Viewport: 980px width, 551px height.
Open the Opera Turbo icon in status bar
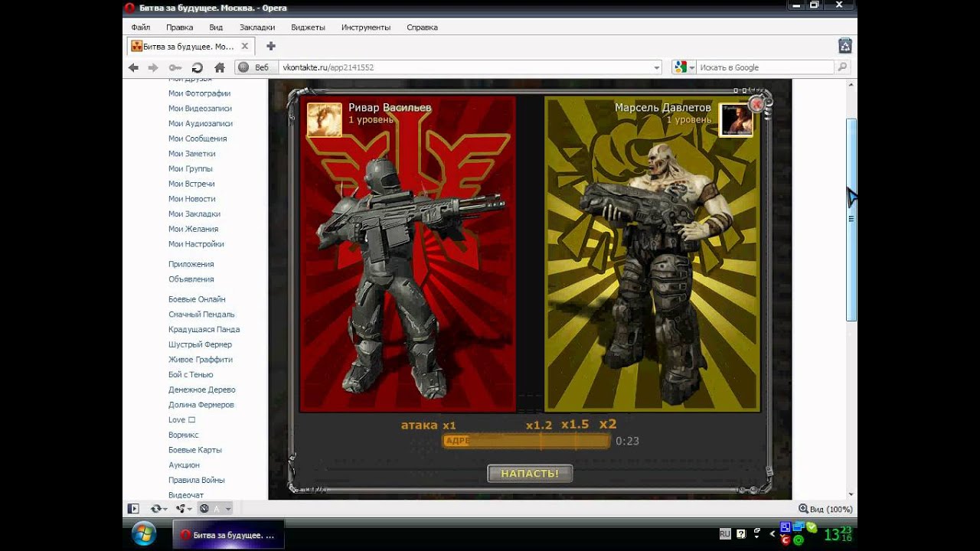pos(204,508)
